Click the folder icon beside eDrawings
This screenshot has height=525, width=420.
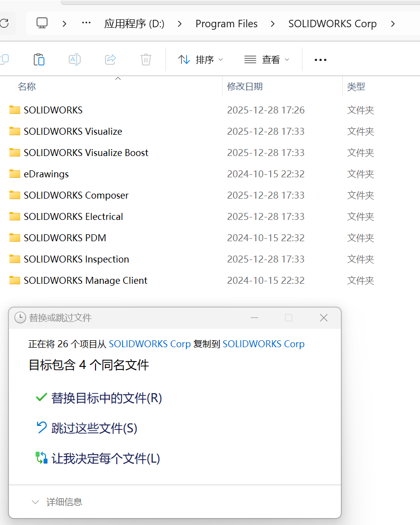point(15,174)
